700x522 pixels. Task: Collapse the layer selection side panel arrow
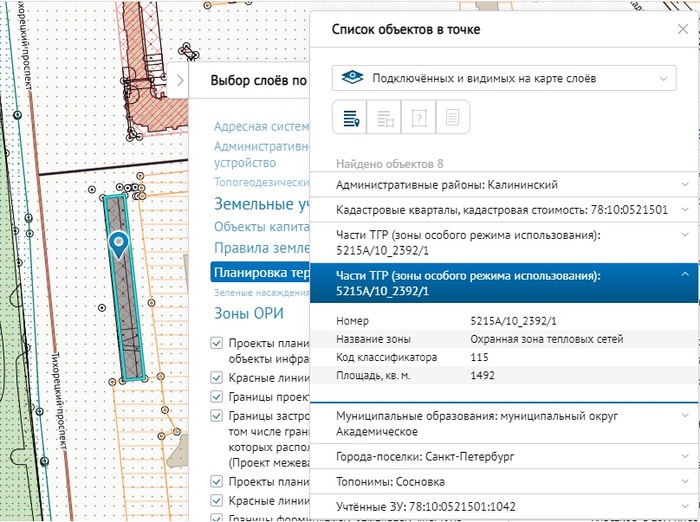coord(179,81)
